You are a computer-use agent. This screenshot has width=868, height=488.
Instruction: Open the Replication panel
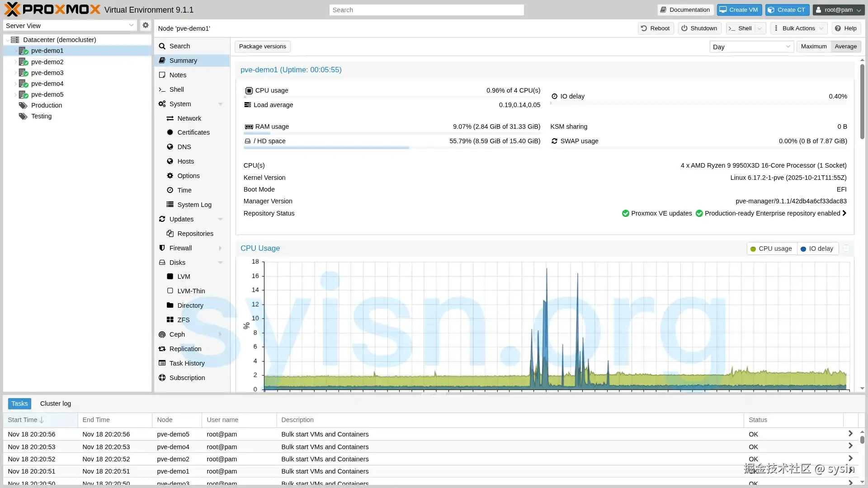click(x=185, y=348)
